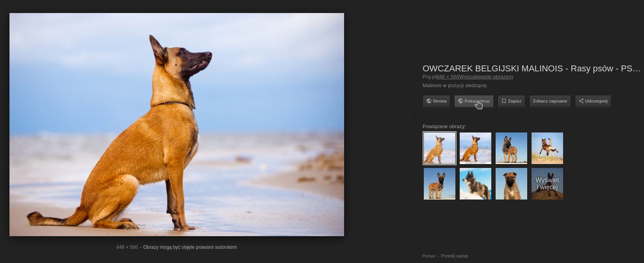Click the Prześlij opinię feedback link

click(x=454, y=256)
